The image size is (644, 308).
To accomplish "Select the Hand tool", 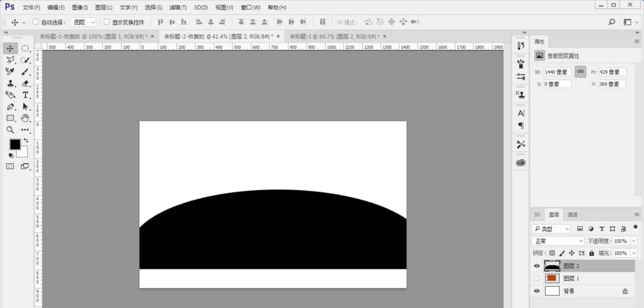I will 26,118.
